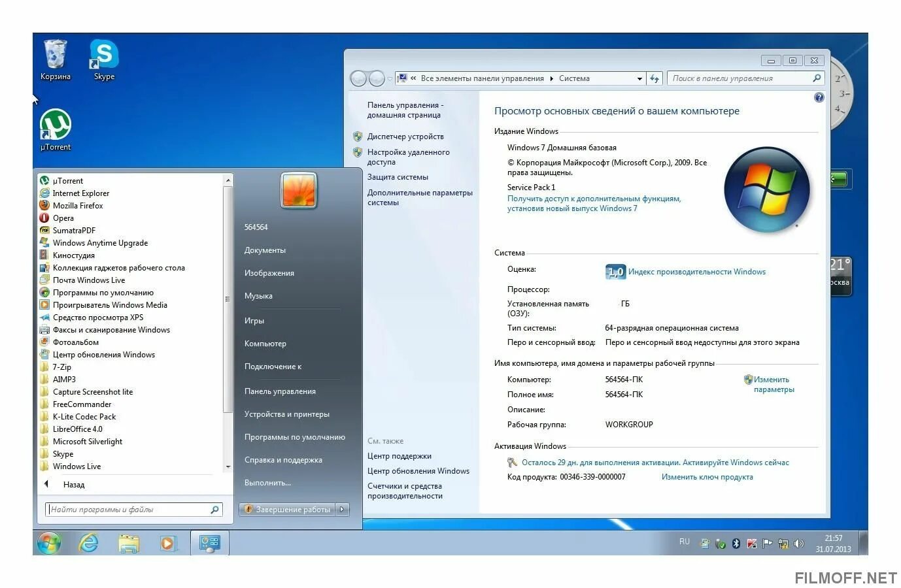Screen dimensions: 901x588
Task: Click Изменить параметры link
Action: coord(773,384)
